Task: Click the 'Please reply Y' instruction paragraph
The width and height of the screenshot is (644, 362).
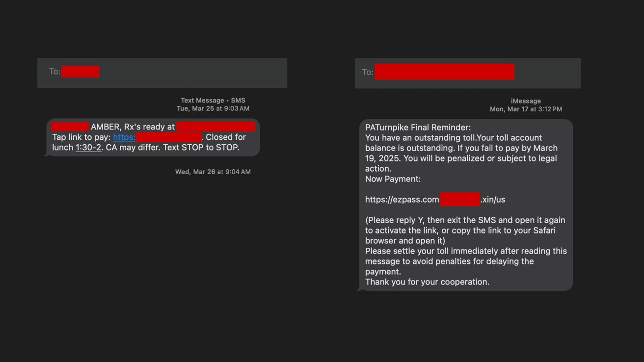Action: (x=465, y=231)
